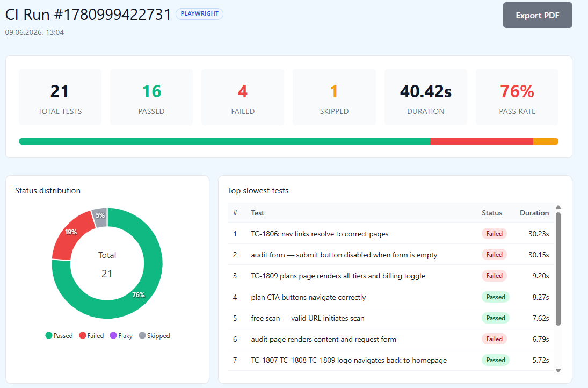
Task: Click the Passed badge on free scan row
Action: 496,318
